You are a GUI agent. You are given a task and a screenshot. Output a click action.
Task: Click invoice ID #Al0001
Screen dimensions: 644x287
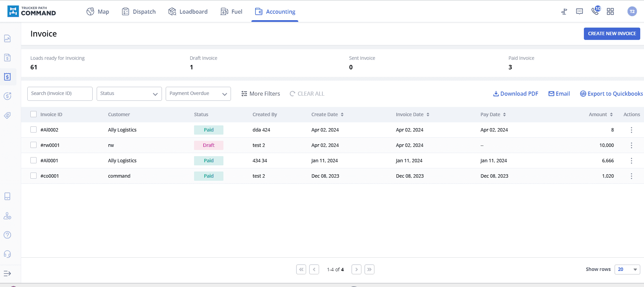[x=49, y=161]
